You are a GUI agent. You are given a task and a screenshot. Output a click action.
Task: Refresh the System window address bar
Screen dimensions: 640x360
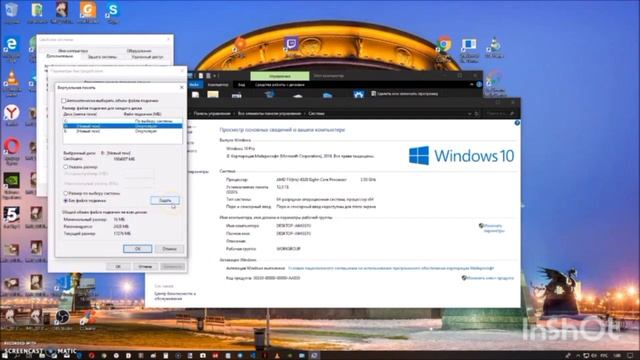pos(477,113)
